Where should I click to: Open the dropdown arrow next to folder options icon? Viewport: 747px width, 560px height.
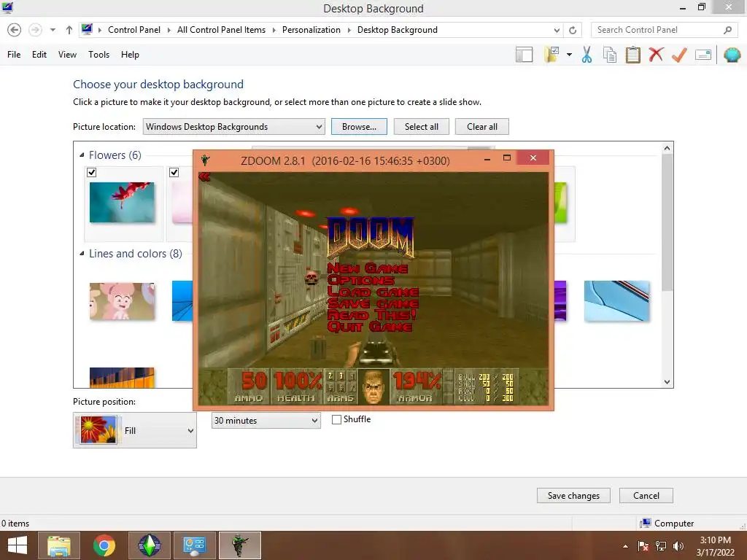click(x=569, y=55)
